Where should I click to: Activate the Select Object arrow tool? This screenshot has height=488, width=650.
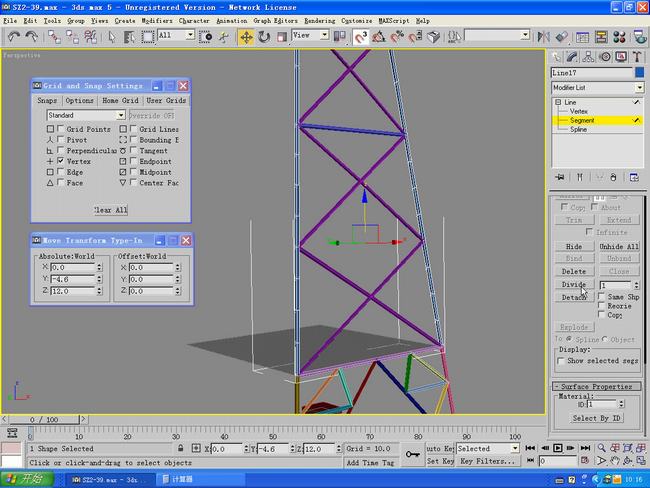click(111, 37)
